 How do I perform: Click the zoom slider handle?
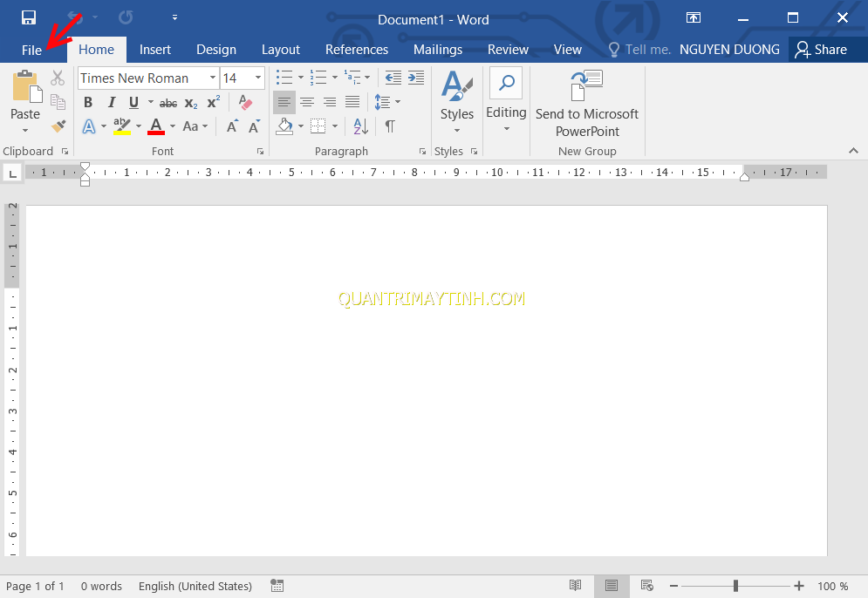pos(735,586)
